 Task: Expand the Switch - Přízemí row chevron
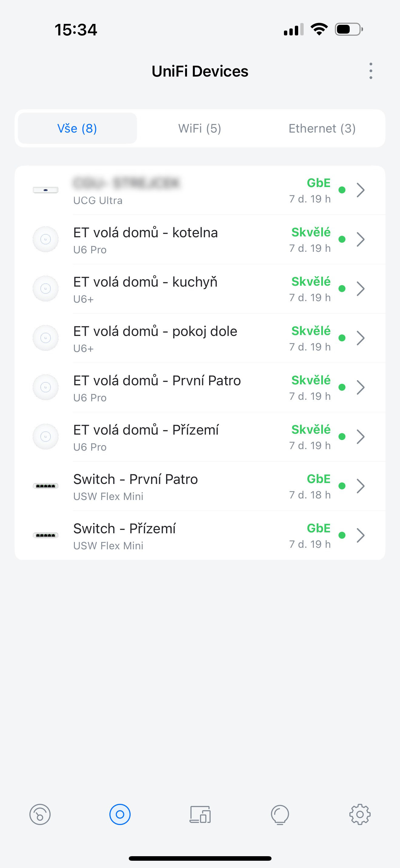coord(361,535)
